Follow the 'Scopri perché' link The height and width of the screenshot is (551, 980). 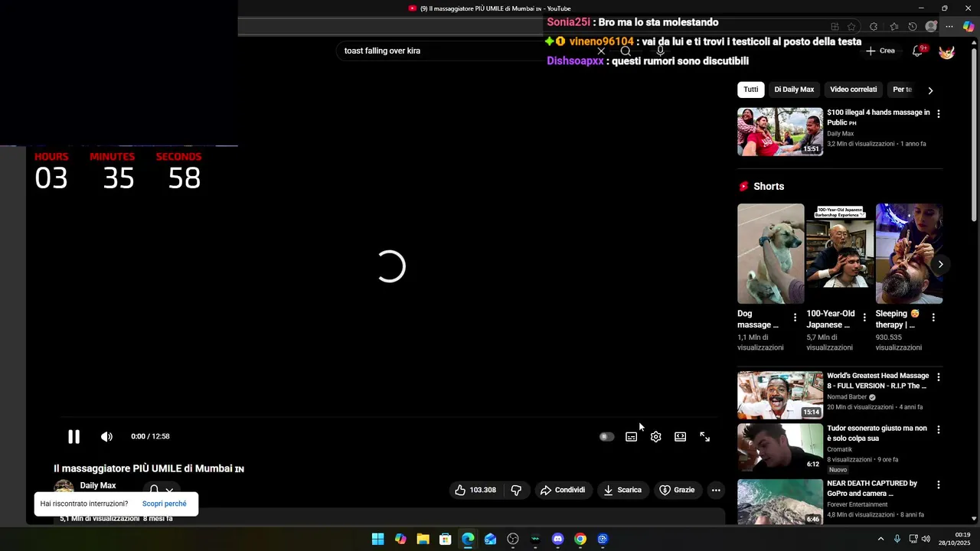(x=164, y=504)
